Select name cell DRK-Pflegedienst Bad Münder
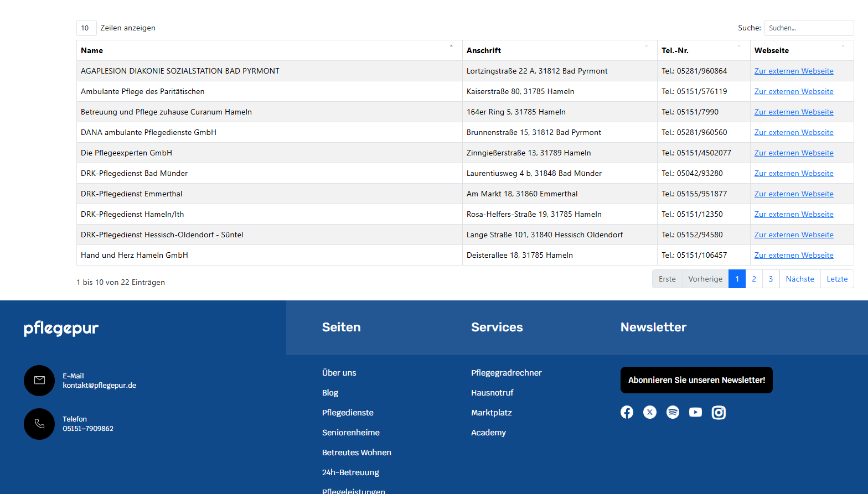The image size is (868, 494). point(270,173)
